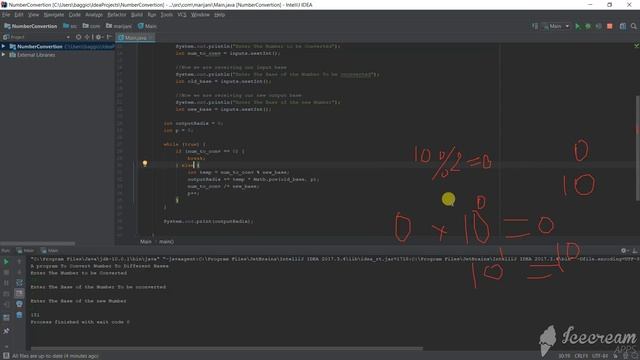This screenshot has height=360, width=640.
Task: Clear all Run console output trash icon
Action: tap(19, 315)
